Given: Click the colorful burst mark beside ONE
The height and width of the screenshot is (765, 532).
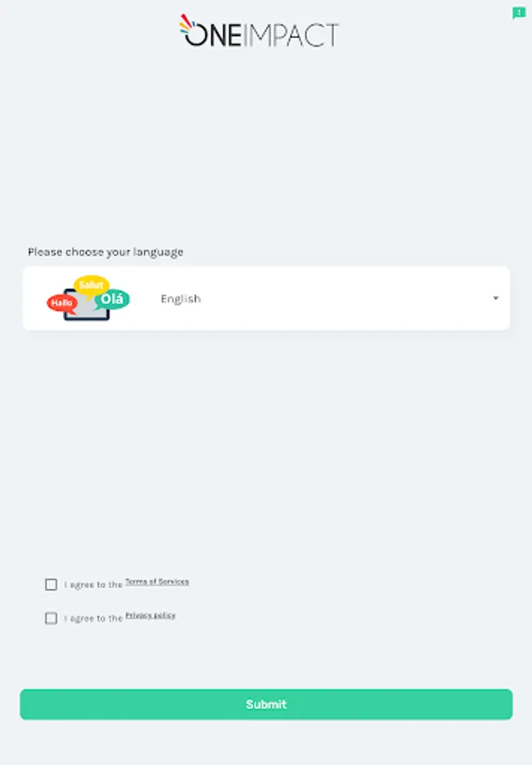Looking at the screenshot, I should click(x=187, y=25).
